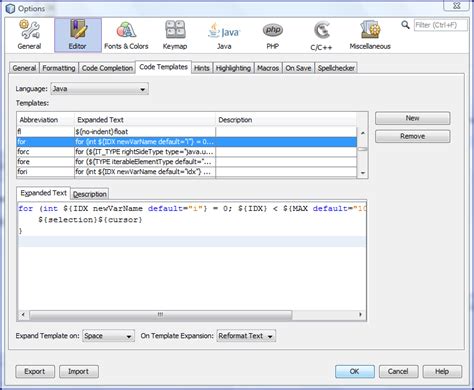Close the Options dialog window
The height and width of the screenshot is (390, 474).
coord(457,6)
